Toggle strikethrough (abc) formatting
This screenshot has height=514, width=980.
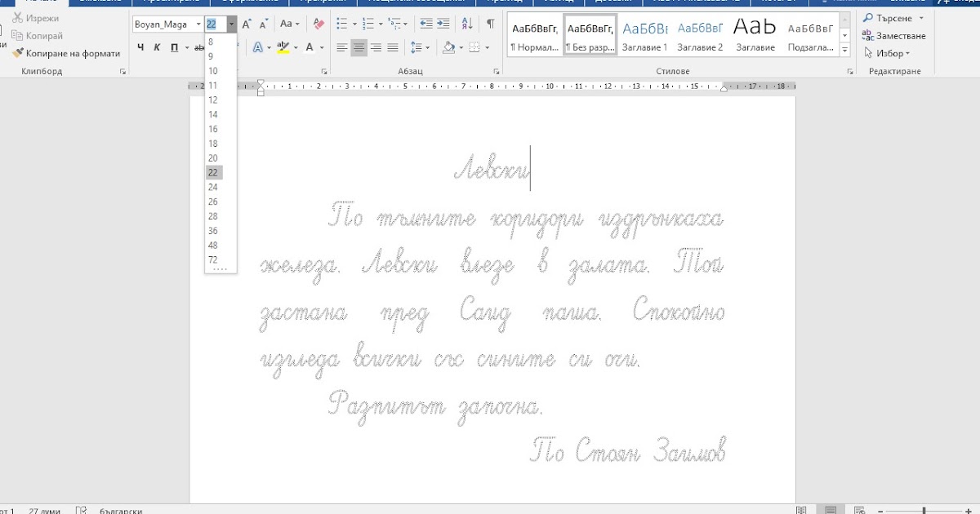click(x=199, y=48)
